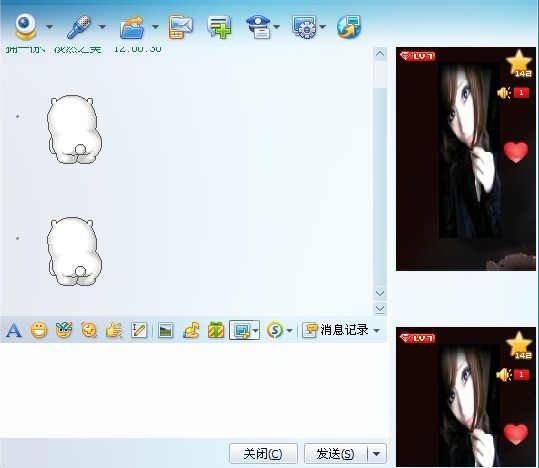539x468 pixels.
Task: Click second white bear sticker in chat
Action: 74,251
